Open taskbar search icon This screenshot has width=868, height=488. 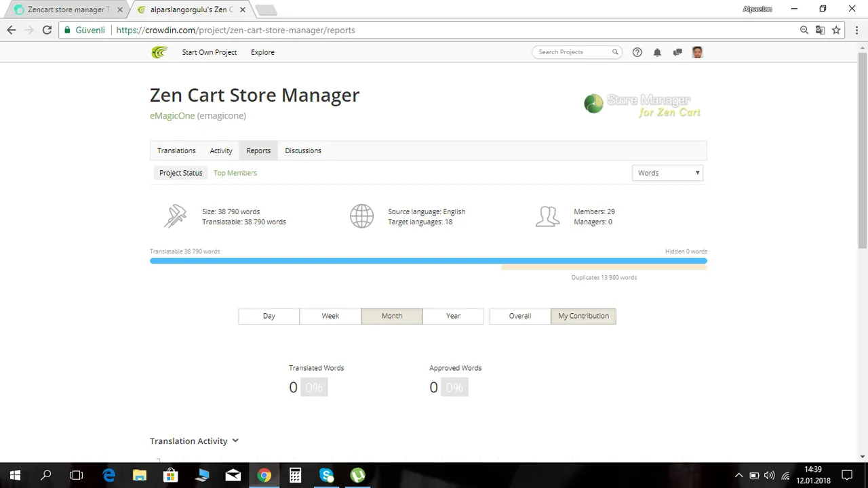click(x=46, y=475)
